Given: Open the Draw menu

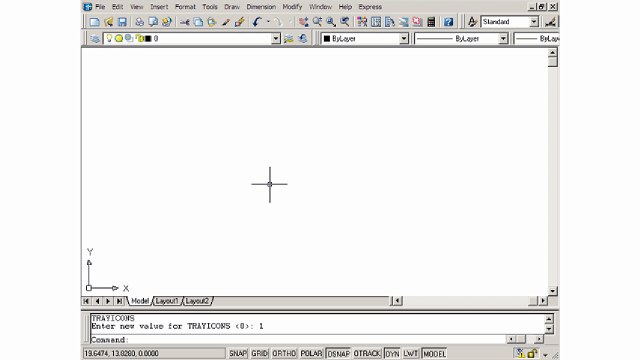Looking at the screenshot, I should tap(232, 7).
